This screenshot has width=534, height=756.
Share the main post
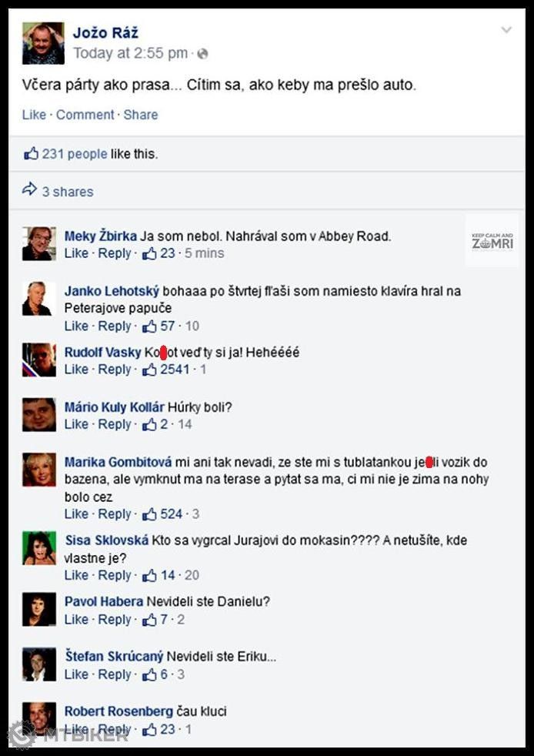coord(140,115)
